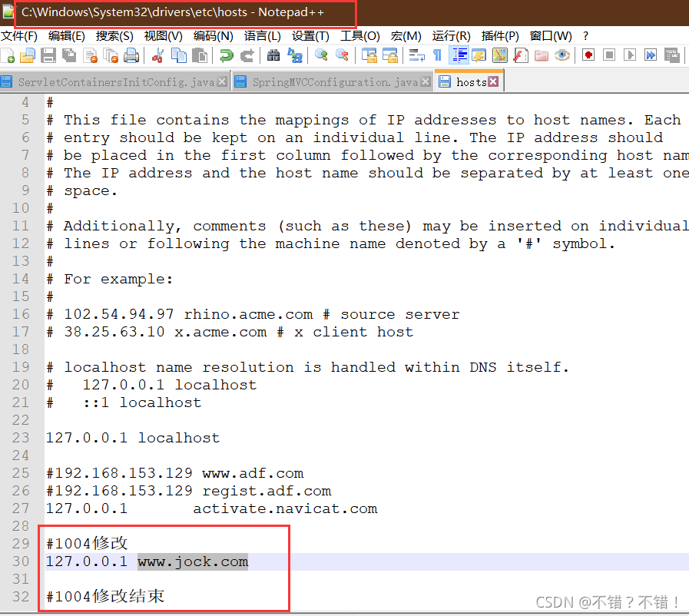Screen dimensions: 689x616
Task: Start macro recording with red button
Action: tap(588, 56)
